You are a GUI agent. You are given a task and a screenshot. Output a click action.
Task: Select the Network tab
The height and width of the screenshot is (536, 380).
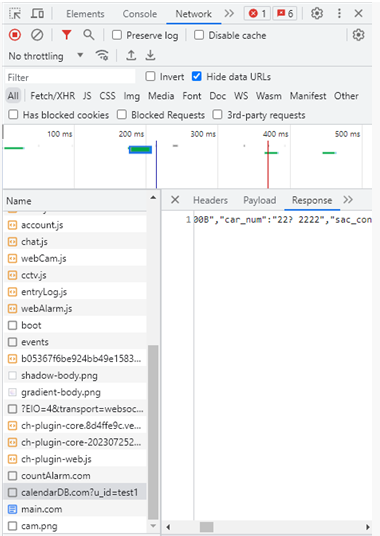[193, 14]
